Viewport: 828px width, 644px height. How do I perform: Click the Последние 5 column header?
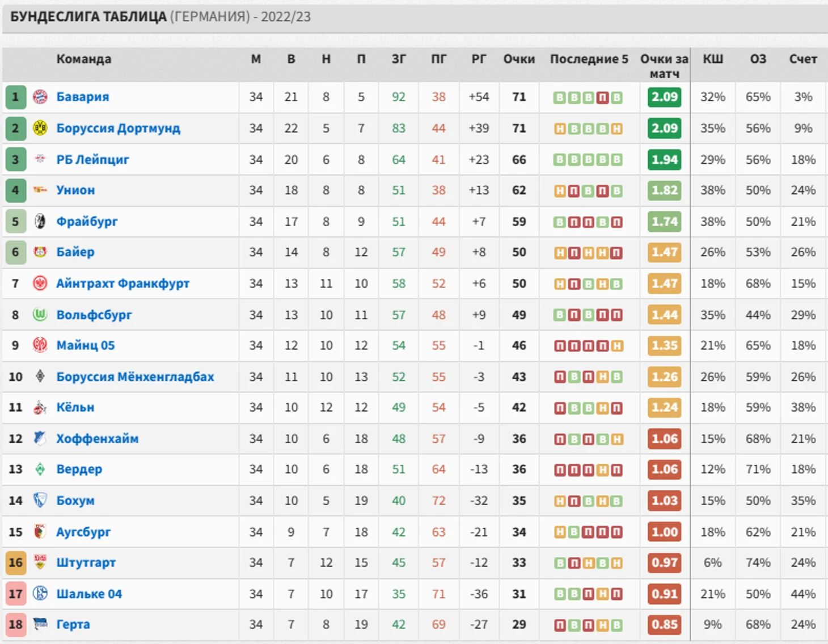589,59
